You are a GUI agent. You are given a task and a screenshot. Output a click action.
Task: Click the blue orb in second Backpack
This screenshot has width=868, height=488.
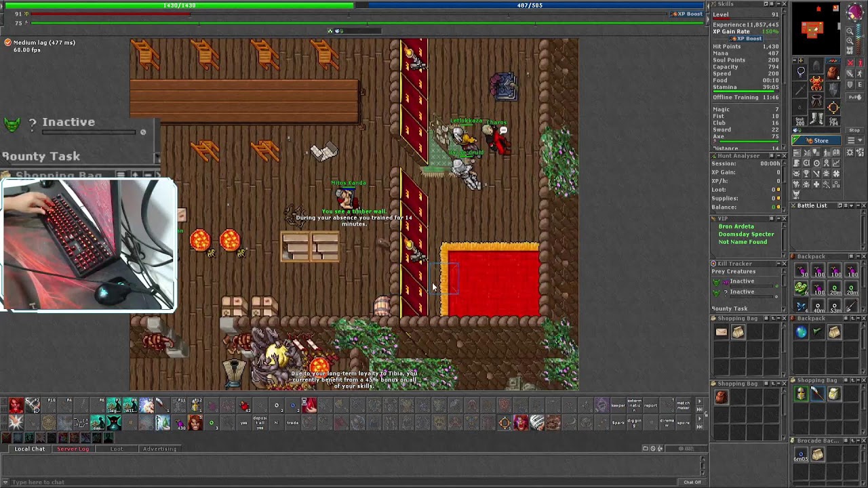(801, 332)
